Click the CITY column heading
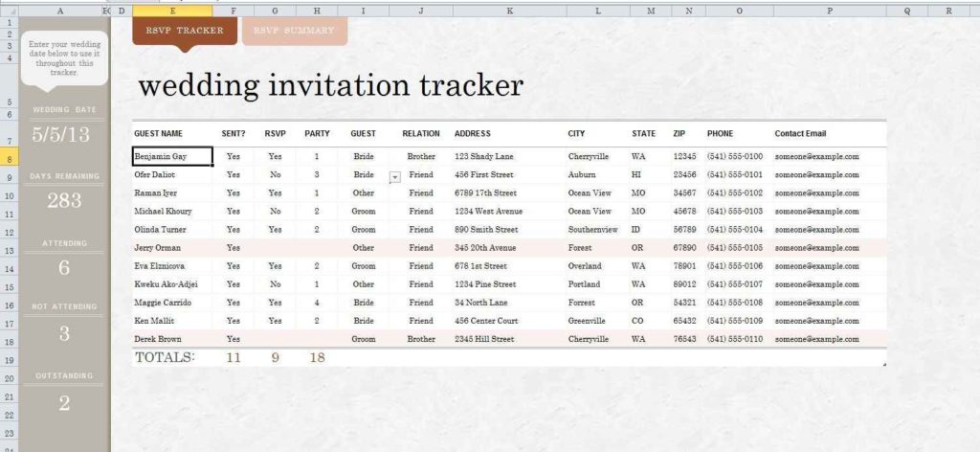This screenshot has width=980, height=452. tap(576, 134)
